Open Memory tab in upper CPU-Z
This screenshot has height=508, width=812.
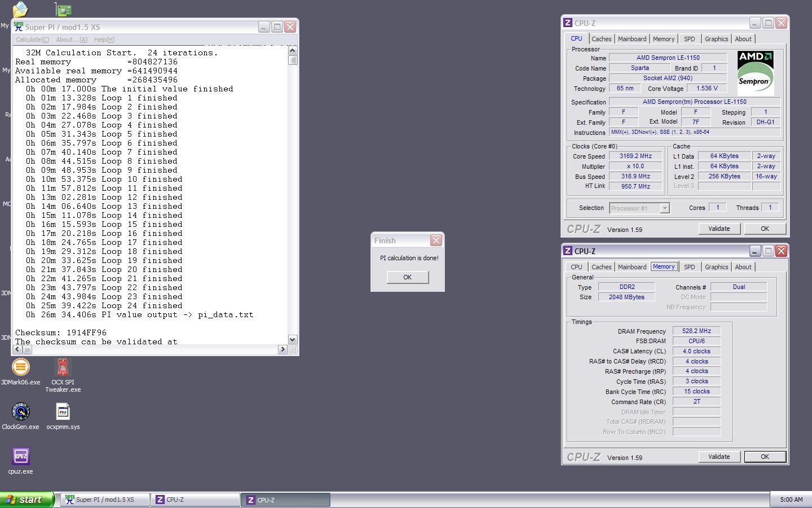(x=664, y=39)
